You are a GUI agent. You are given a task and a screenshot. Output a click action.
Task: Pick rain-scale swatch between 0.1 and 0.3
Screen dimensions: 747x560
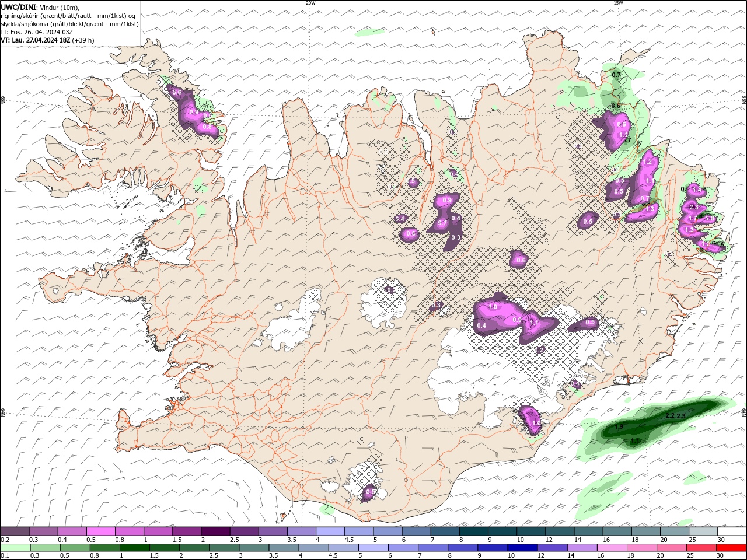pyautogui.click(x=15, y=548)
